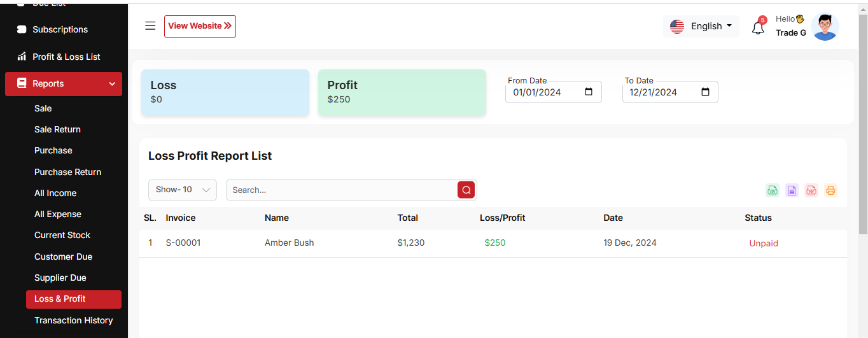868x338 pixels.
Task: Expand the Show-10 entries dropdown
Action: pyautogui.click(x=183, y=190)
